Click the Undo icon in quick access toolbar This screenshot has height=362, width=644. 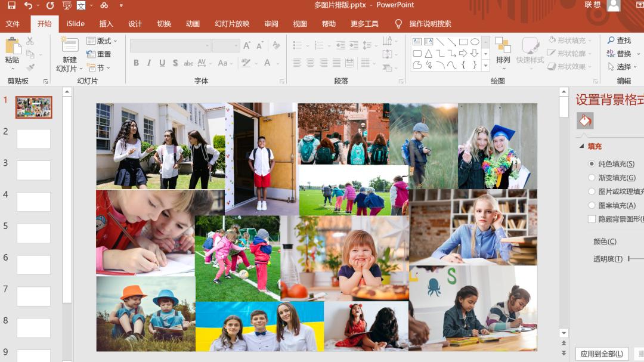tap(27, 5)
